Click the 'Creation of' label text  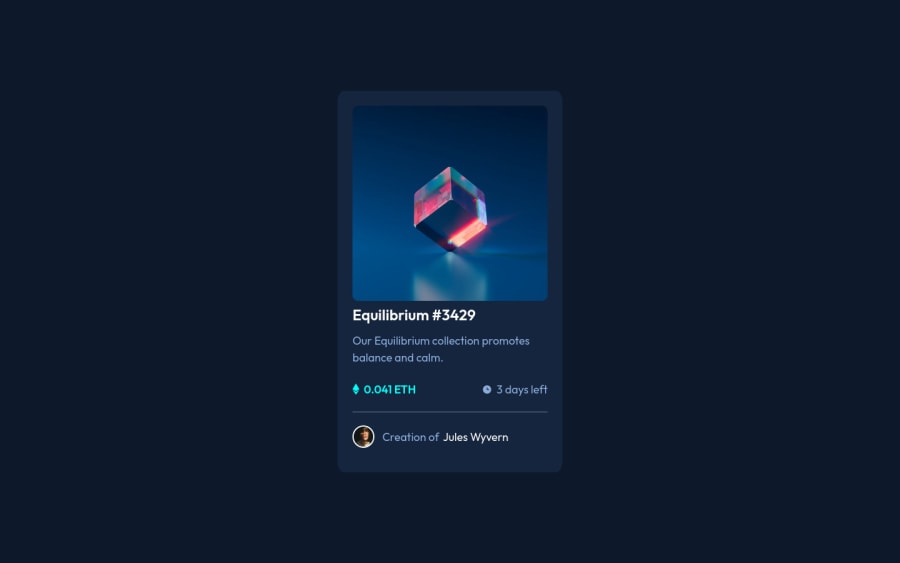pos(410,437)
